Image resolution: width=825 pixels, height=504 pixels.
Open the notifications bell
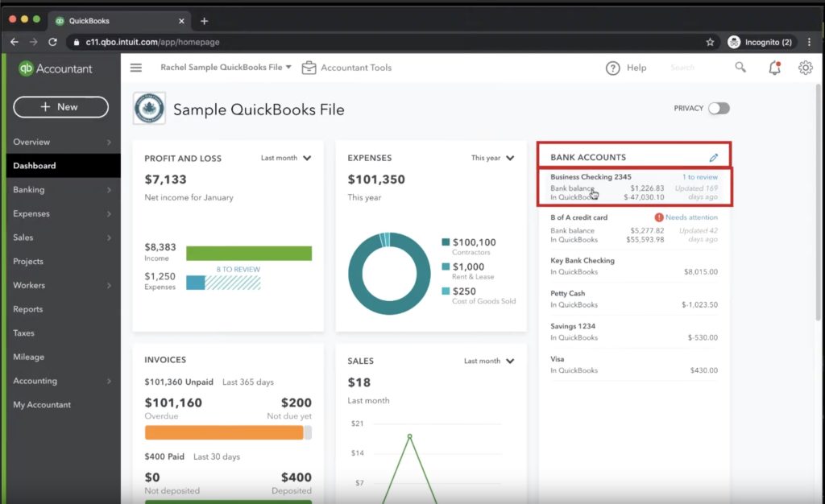[774, 68]
